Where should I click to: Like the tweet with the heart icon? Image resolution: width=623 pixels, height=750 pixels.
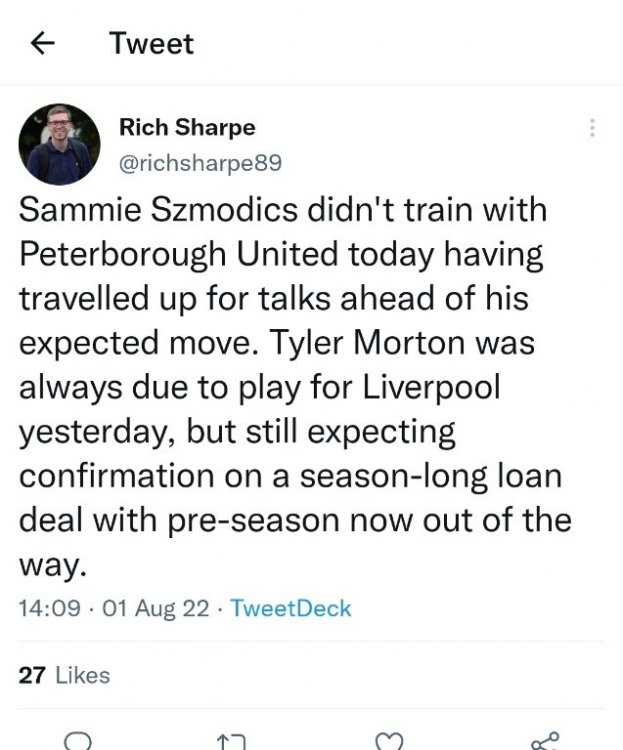pyautogui.click(x=387, y=741)
